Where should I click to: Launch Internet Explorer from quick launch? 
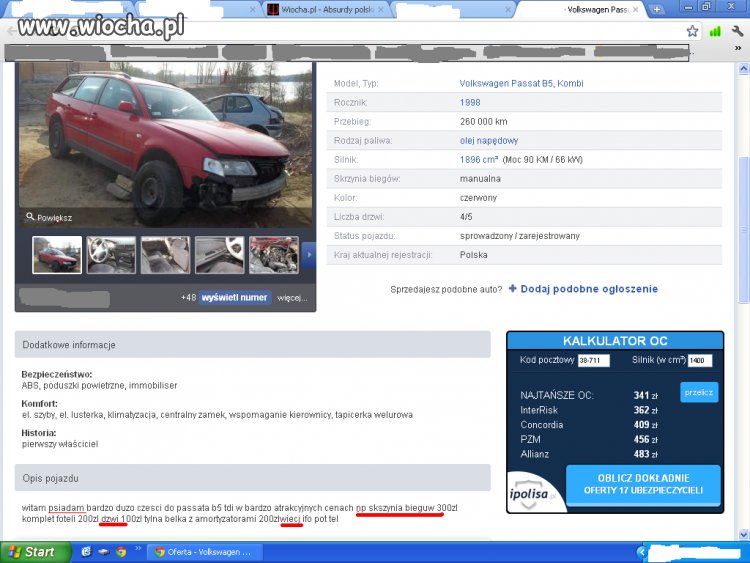[x=86, y=552]
